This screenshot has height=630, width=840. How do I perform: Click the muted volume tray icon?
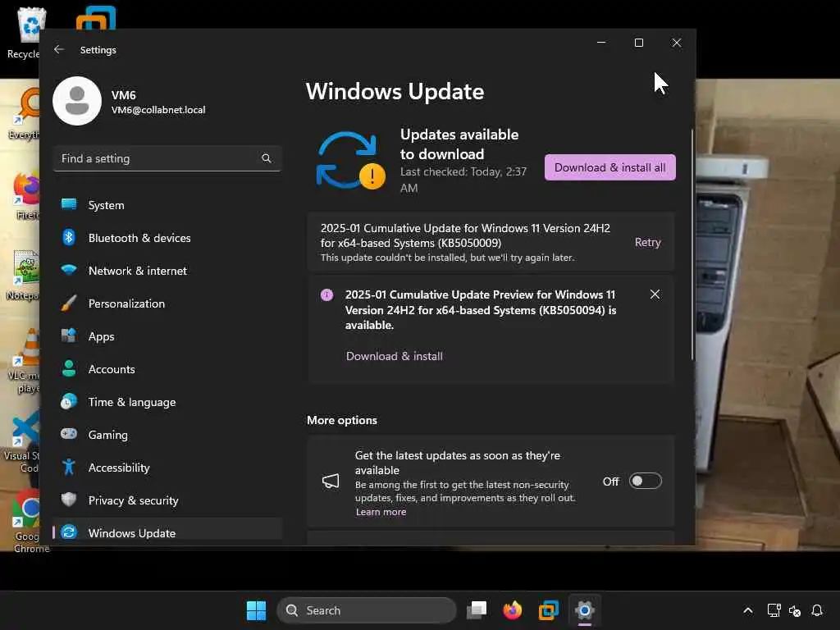coord(795,610)
